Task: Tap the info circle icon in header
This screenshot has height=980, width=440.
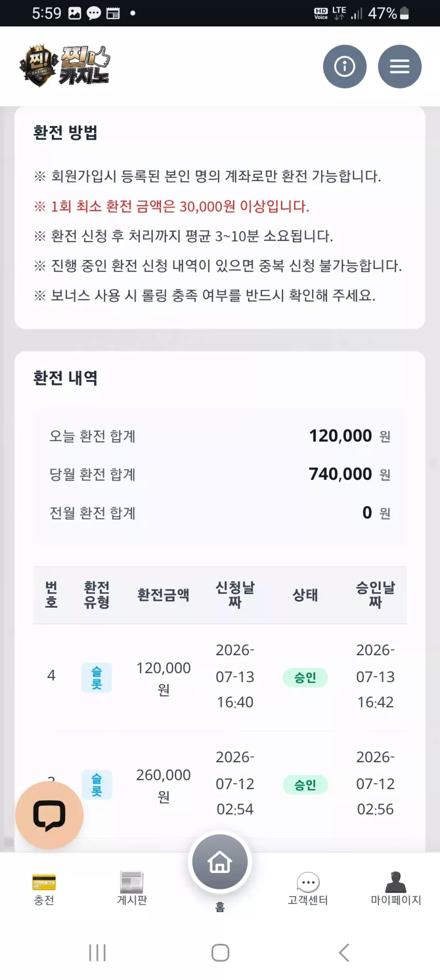Action: [345, 66]
